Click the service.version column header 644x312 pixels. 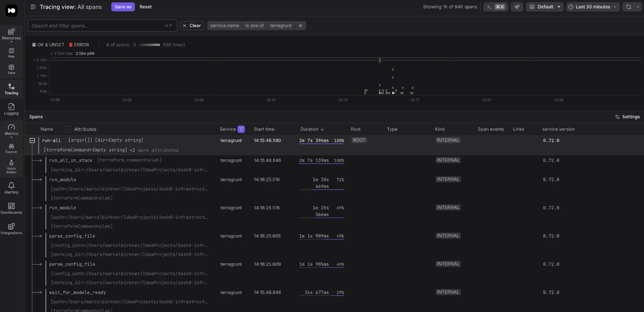[558, 129]
